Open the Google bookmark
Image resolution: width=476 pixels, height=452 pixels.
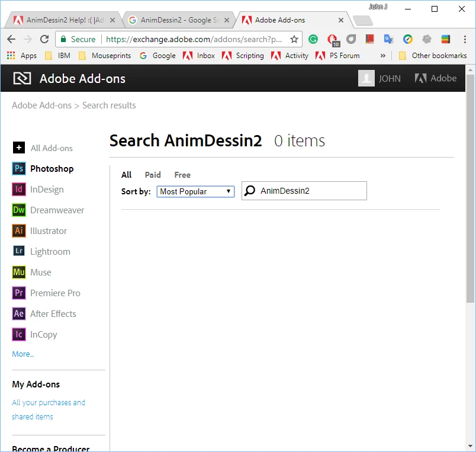pos(157,56)
